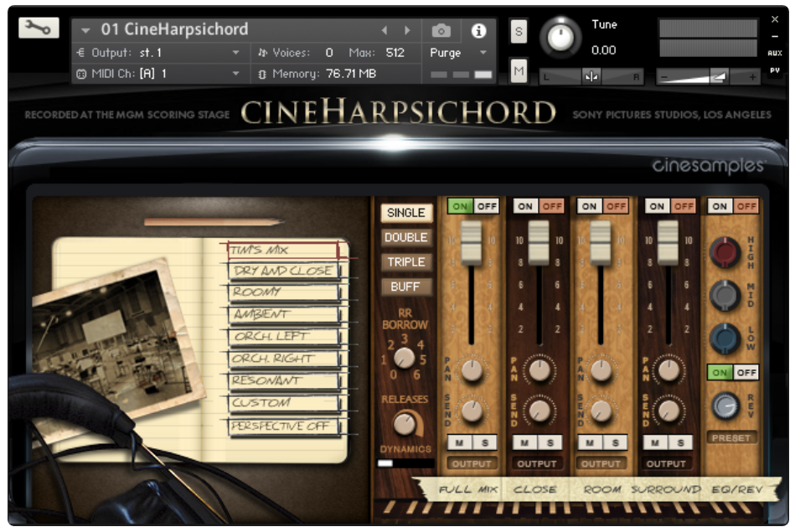Load the next instrument with the right arrow
The image size is (795, 532).
pyautogui.click(x=407, y=30)
